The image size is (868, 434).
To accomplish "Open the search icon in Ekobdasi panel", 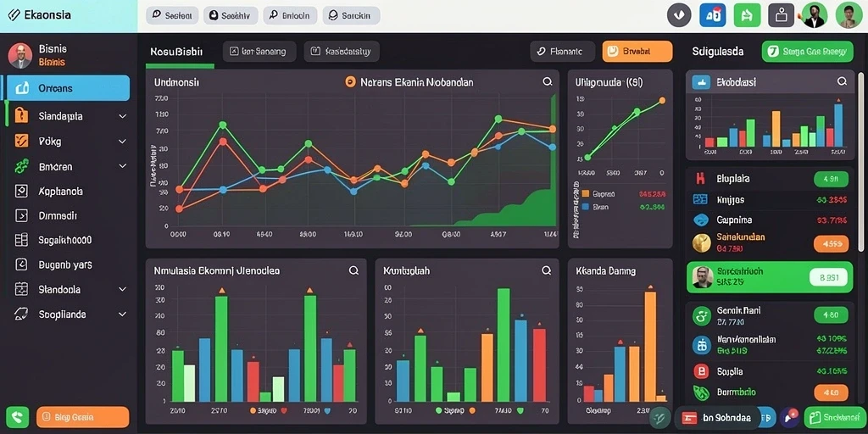I will click(x=842, y=82).
